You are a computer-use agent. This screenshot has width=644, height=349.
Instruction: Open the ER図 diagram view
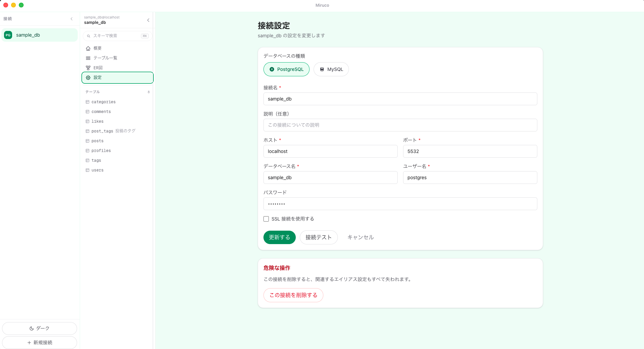(88, 68)
